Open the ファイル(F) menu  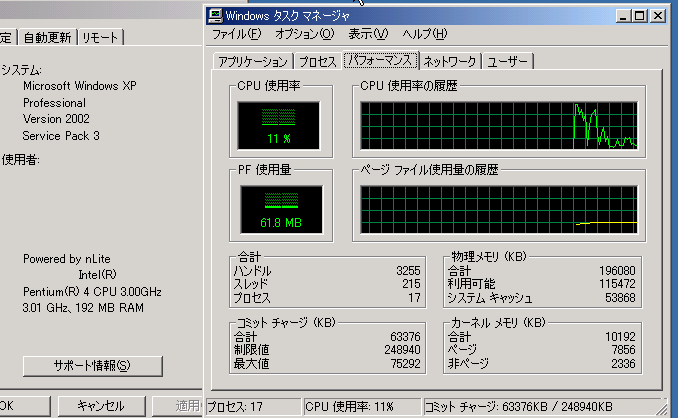pyautogui.click(x=237, y=34)
